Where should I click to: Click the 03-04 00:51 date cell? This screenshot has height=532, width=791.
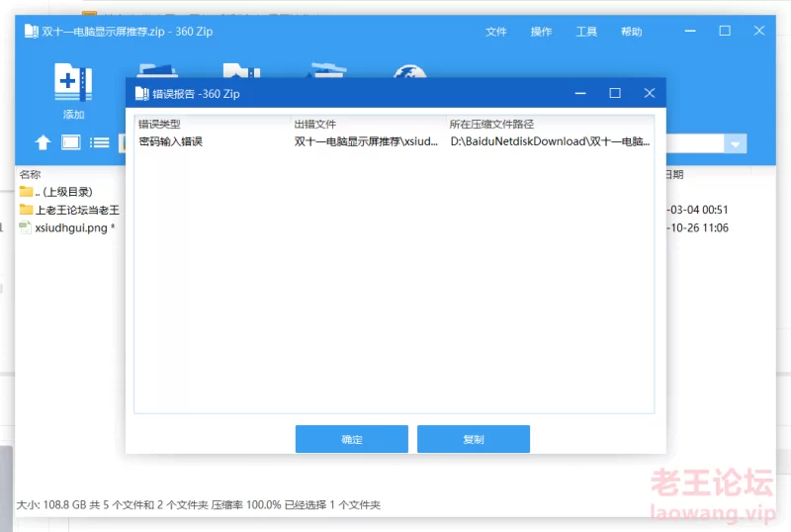pos(698,210)
